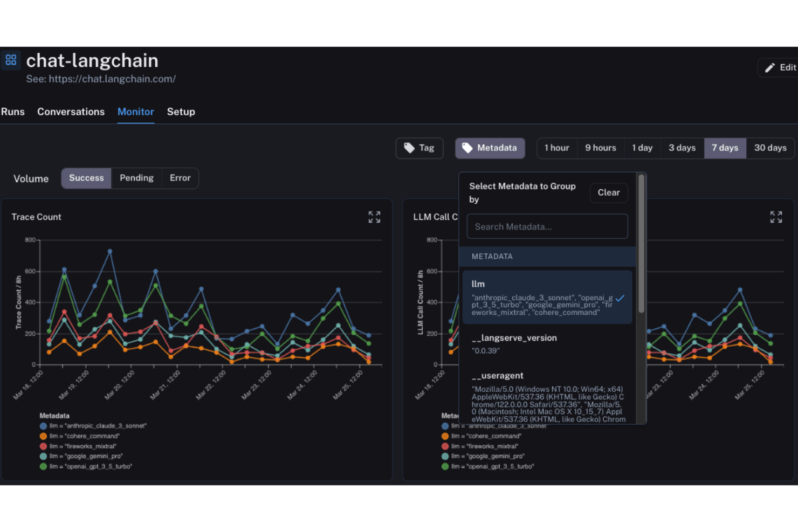Click the Search Metadata input field
Screen dimensions: 798x532
547,226
